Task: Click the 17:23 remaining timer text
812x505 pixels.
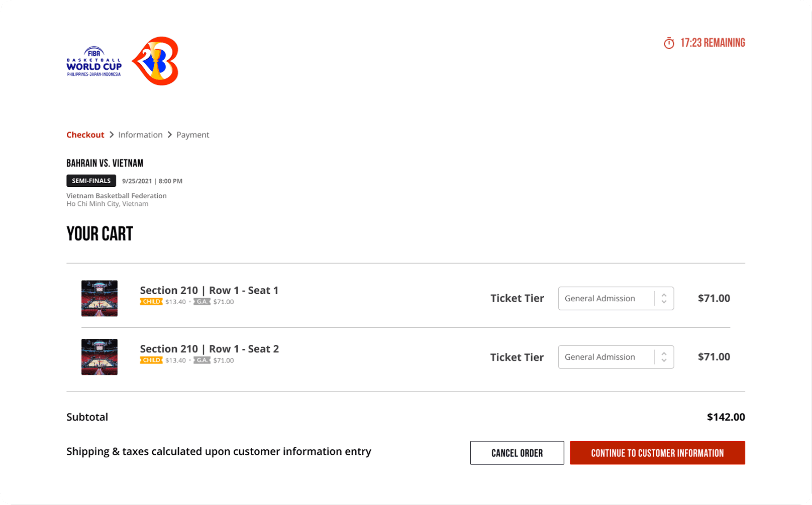Action: pos(713,43)
